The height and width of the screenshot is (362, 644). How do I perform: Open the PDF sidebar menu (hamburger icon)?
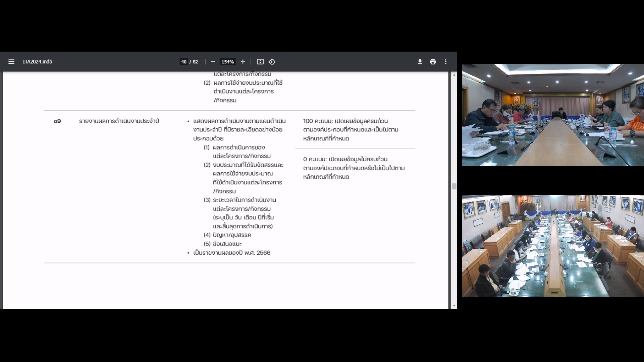[11, 62]
